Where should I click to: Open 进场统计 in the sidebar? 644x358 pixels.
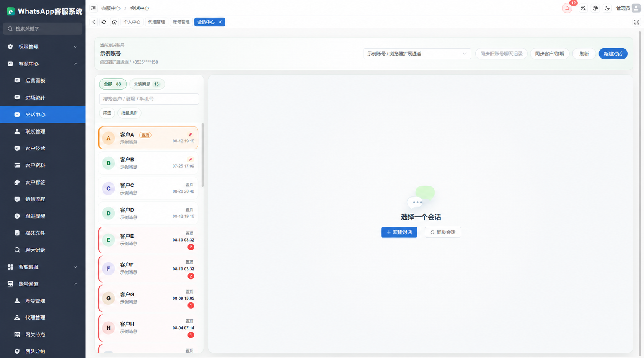[42, 98]
